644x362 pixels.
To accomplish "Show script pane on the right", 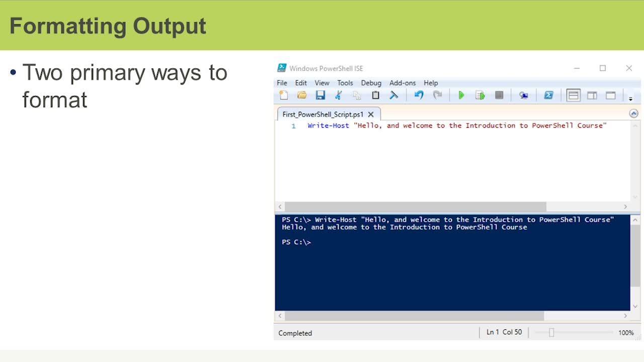I will (592, 96).
